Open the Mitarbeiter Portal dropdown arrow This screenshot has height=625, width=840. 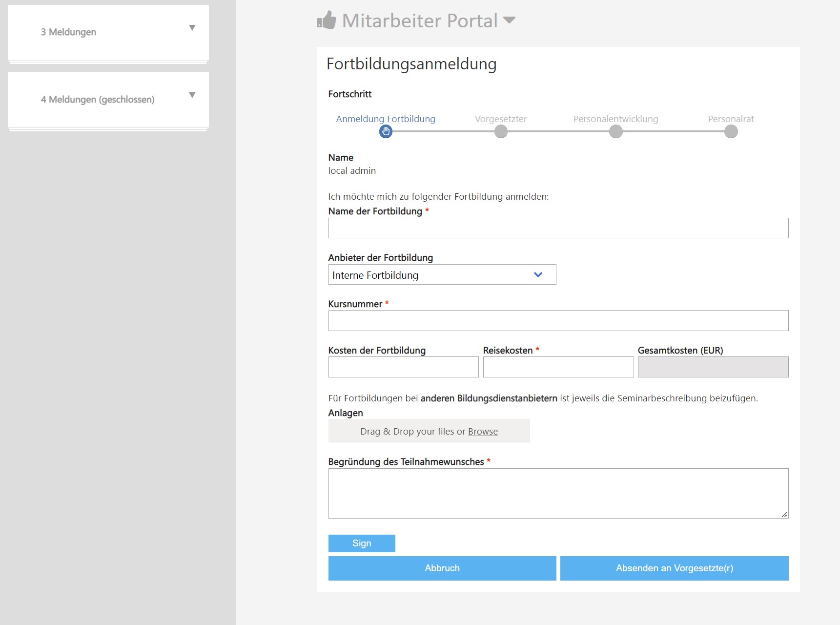click(x=509, y=21)
